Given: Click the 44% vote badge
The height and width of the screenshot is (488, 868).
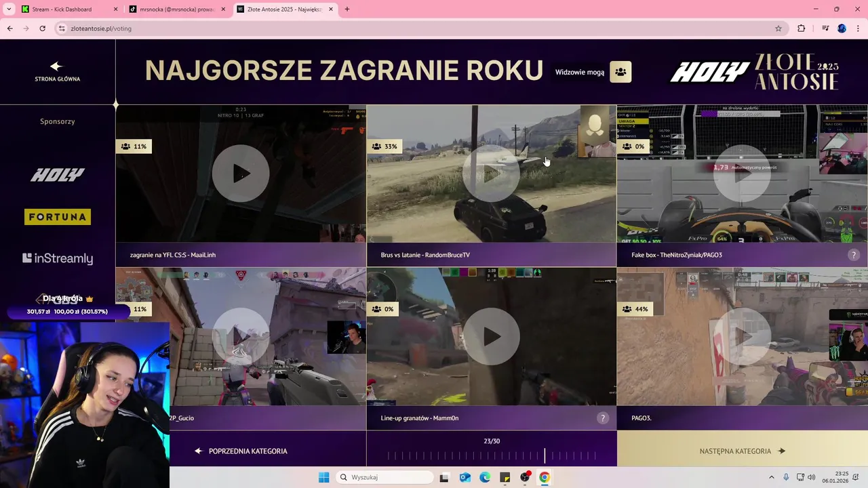Looking at the screenshot, I should pos(635,309).
